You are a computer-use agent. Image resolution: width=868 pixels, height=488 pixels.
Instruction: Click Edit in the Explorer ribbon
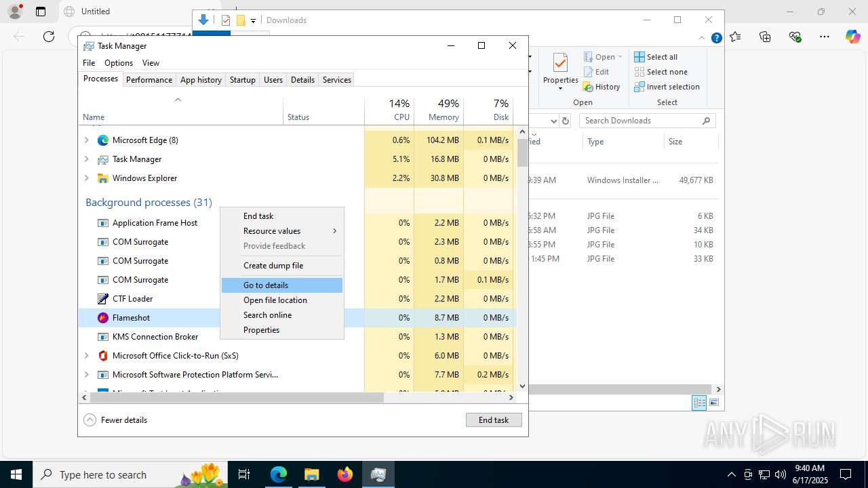point(596,72)
